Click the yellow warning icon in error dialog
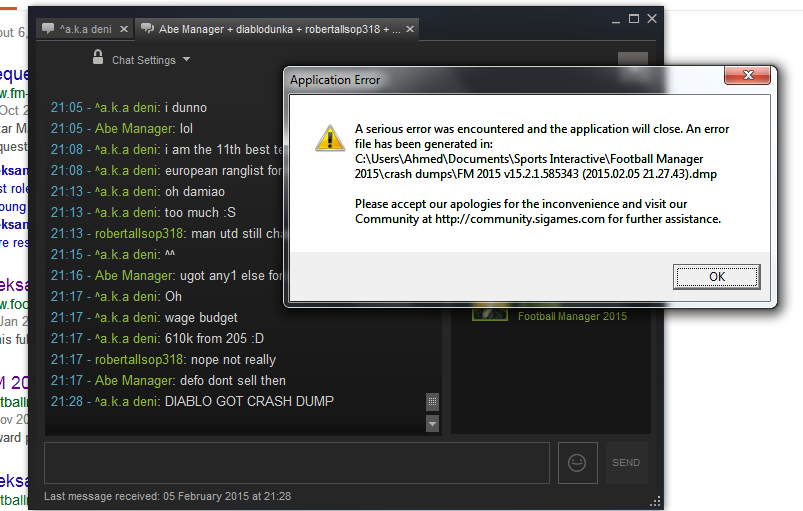803x511 pixels. click(330, 138)
